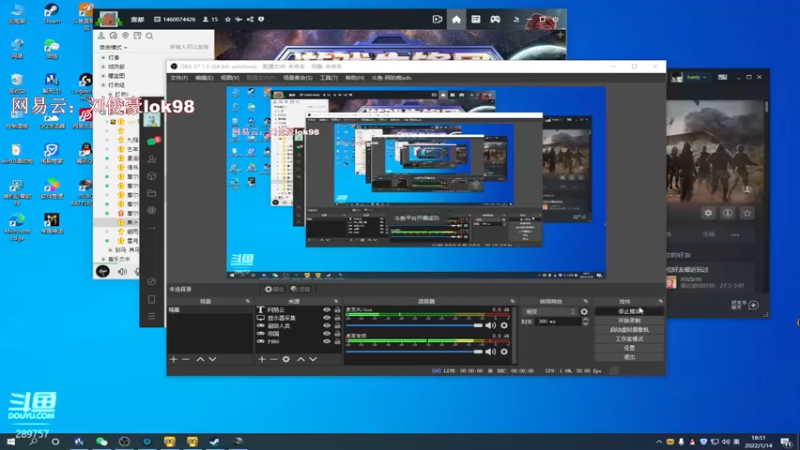800x450 pixels.
Task: Open home icon in top streaming window
Action: pos(456,19)
